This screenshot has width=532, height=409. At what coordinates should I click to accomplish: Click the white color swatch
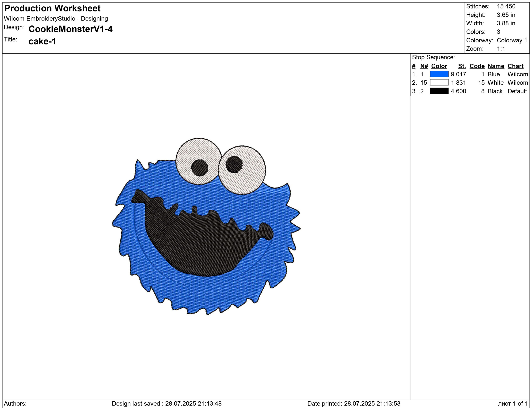click(x=439, y=82)
